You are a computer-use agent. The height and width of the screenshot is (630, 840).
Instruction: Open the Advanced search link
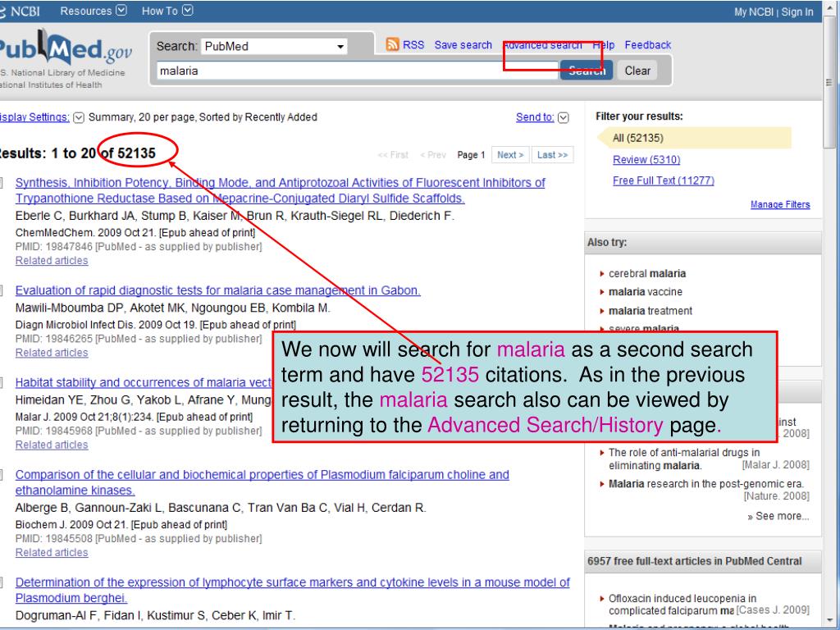(542, 45)
